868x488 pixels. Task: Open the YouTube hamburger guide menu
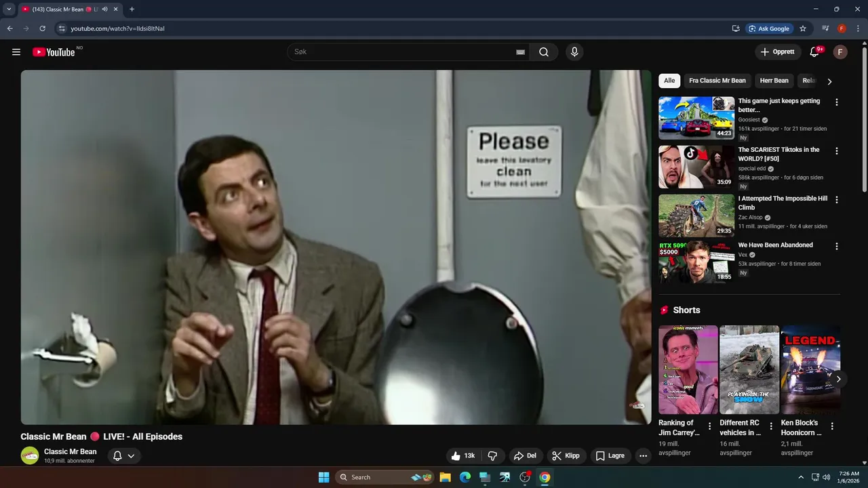[16, 52]
